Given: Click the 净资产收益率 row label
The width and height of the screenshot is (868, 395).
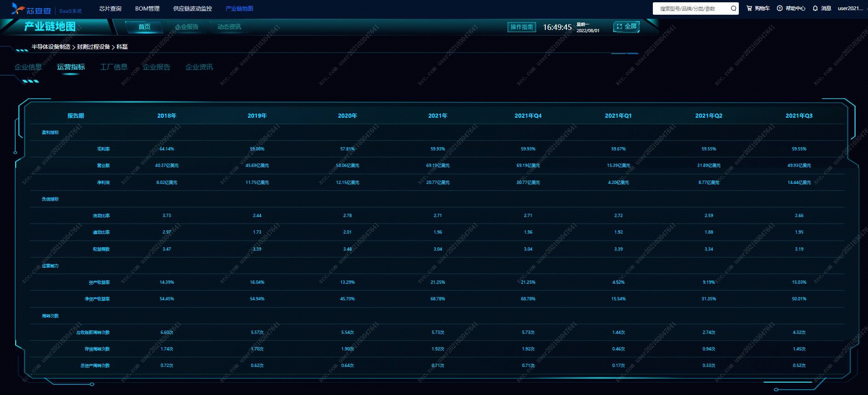Looking at the screenshot, I should 97,299.
